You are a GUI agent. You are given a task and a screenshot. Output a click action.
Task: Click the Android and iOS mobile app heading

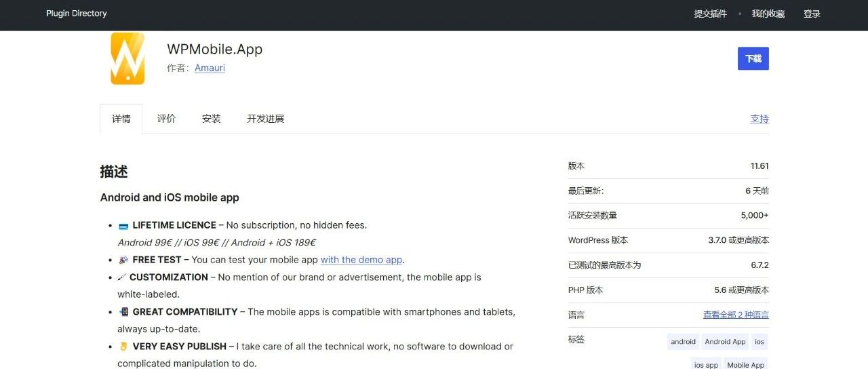(x=170, y=197)
